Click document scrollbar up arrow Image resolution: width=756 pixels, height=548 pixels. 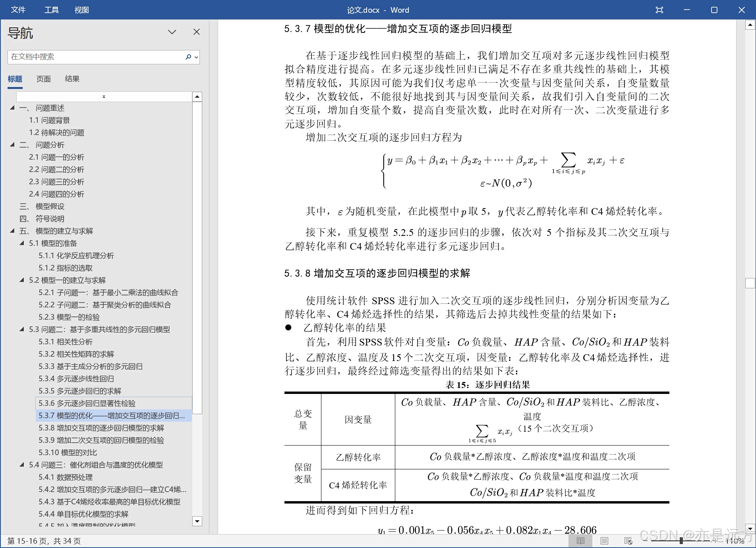(750, 25)
